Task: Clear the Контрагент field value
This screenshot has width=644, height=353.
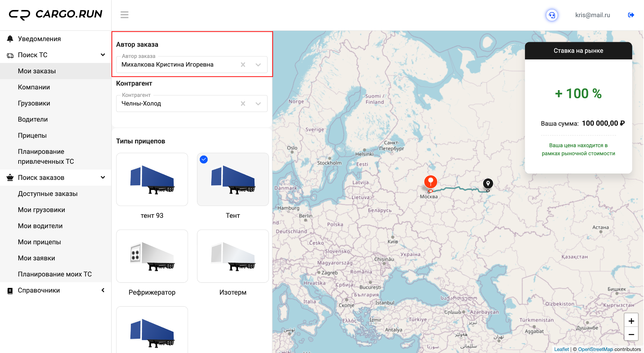Action: pyautogui.click(x=243, y=104)
